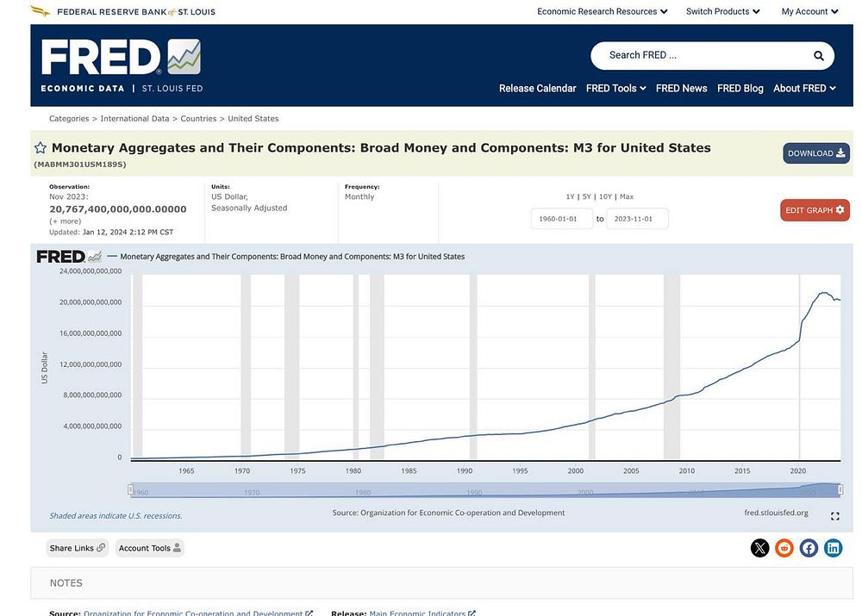862x616 pixels.
Task: Open the fullscreen chart view icon
Action: [x=835, y=516]
